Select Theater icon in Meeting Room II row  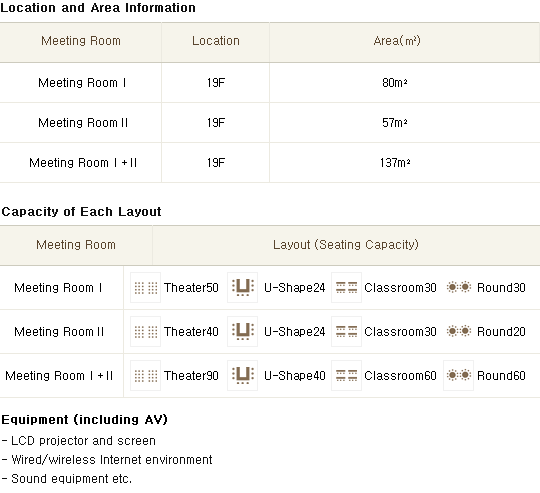click(145, 332)
